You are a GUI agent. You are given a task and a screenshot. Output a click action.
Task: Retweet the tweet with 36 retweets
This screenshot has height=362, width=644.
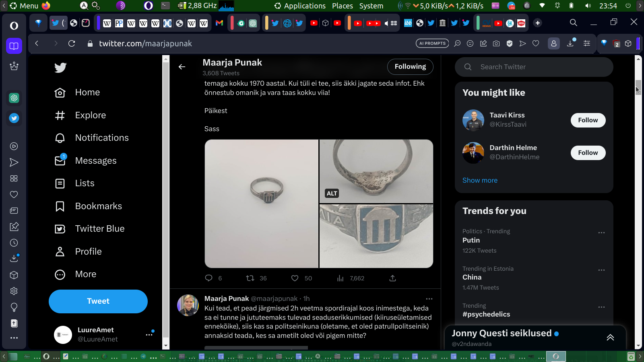click(x=250, y=278)
